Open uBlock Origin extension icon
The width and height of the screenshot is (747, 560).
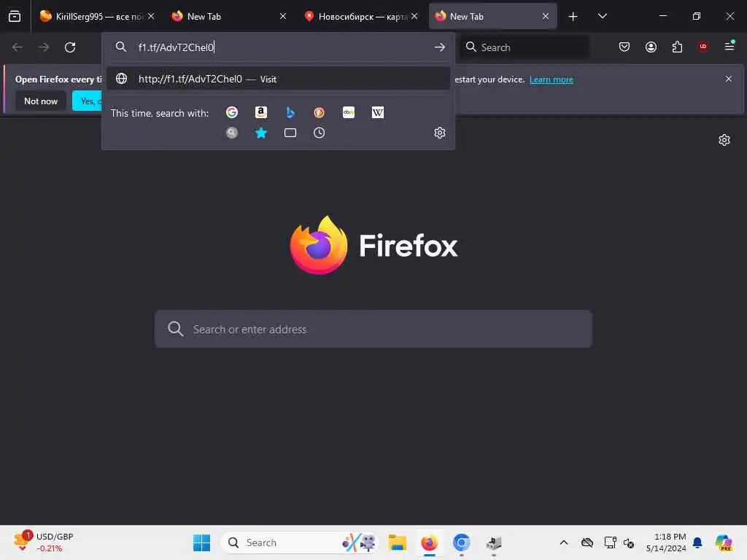pos(703,46)
